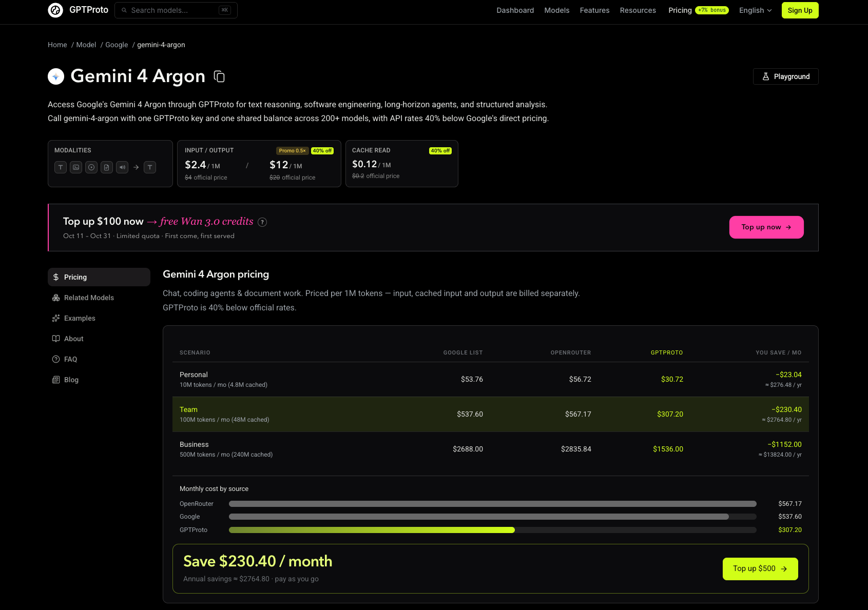The height and width of the screenshot is (610, 868).
Task: Follow the Home breadcrumb link
Action: pos(57,45)
